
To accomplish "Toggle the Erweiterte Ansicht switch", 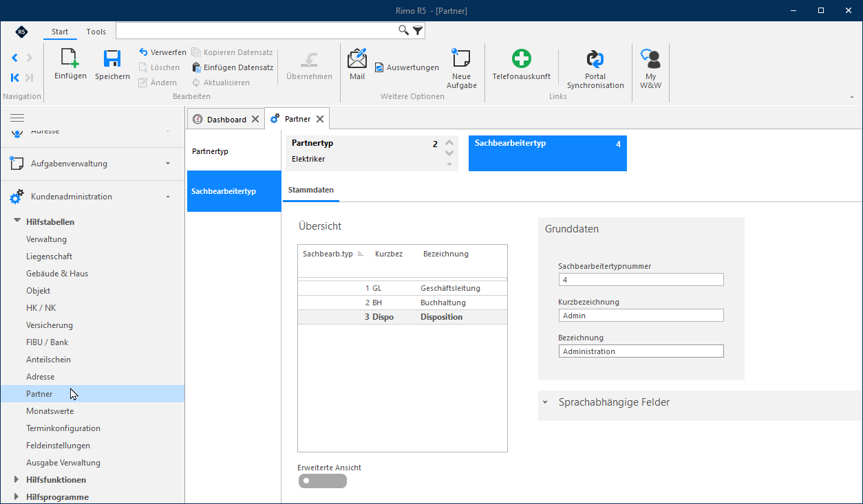I will click(x=323, y=481).
